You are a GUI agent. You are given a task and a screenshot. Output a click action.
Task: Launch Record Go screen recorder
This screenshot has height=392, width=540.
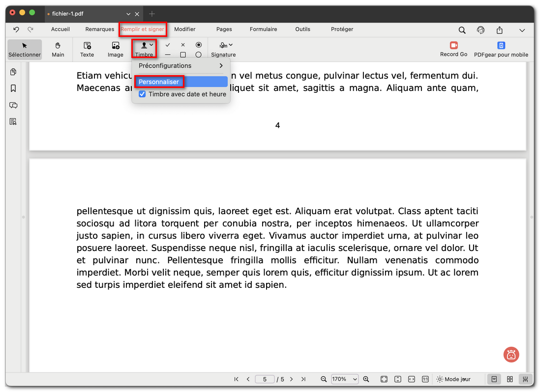(x=453, y=49)
